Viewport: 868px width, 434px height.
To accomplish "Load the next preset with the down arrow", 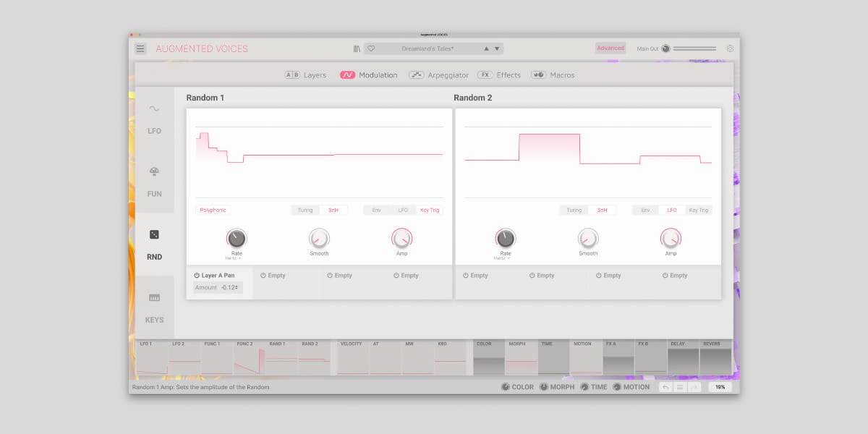I will tap(497, 48).
